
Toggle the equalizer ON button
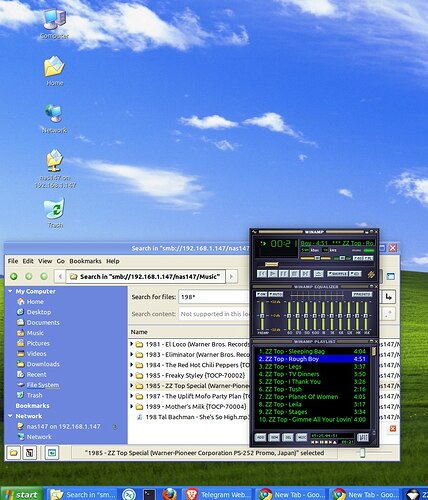click(261, 294)
